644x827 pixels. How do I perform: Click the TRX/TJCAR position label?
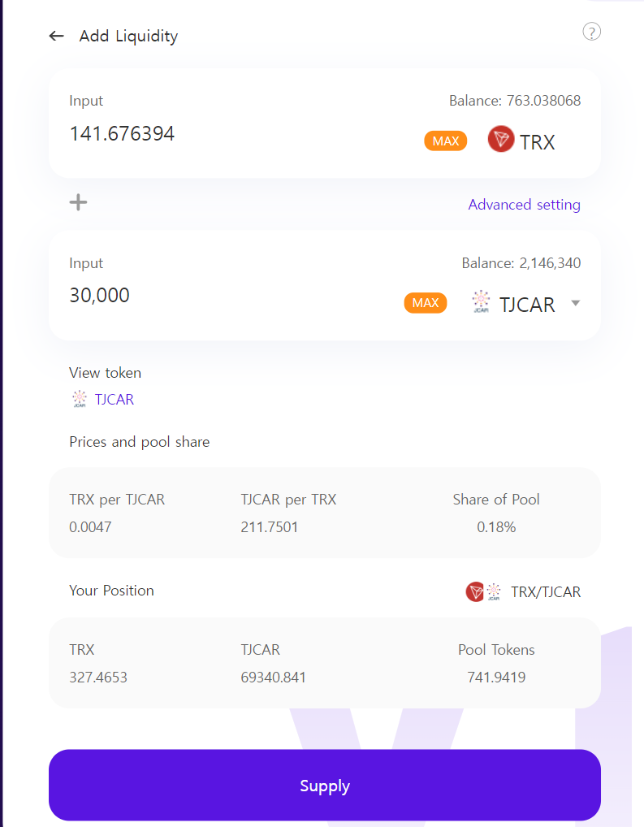tap(546, 592)
